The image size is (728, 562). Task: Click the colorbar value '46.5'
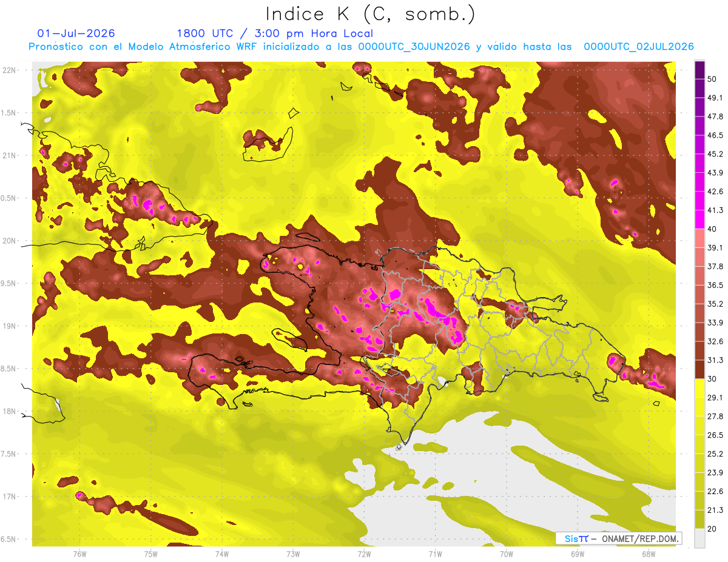coord(715,135)
